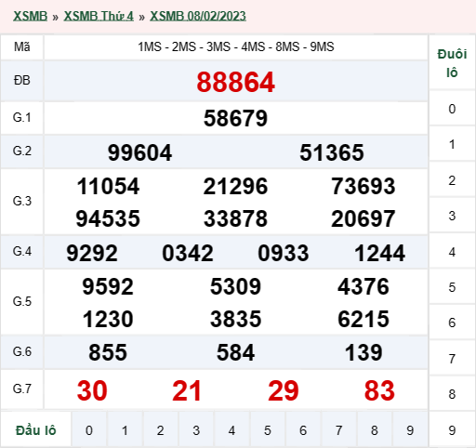Click the G.4 result 0933
The height and width of the screenshot is (448, 476).
284,253
